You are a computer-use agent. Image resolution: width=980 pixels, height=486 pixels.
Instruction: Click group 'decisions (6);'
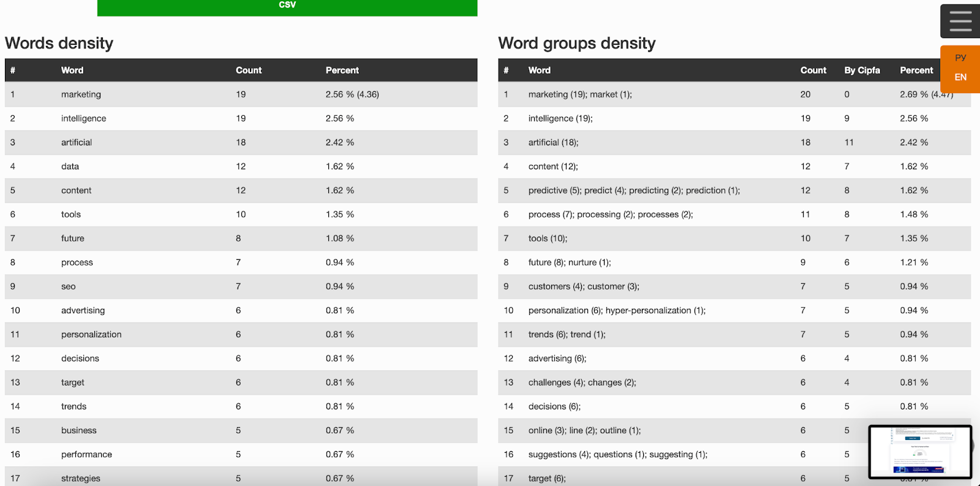[x=554, y=406]
